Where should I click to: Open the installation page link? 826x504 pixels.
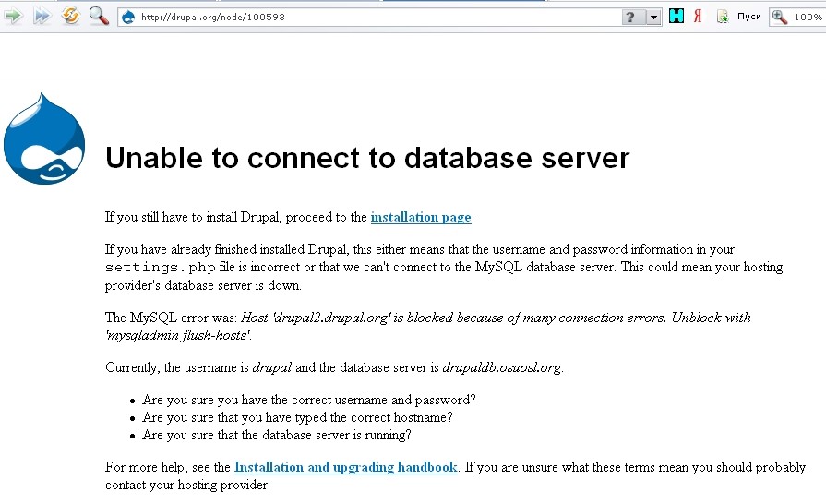[x=421, y=217]
